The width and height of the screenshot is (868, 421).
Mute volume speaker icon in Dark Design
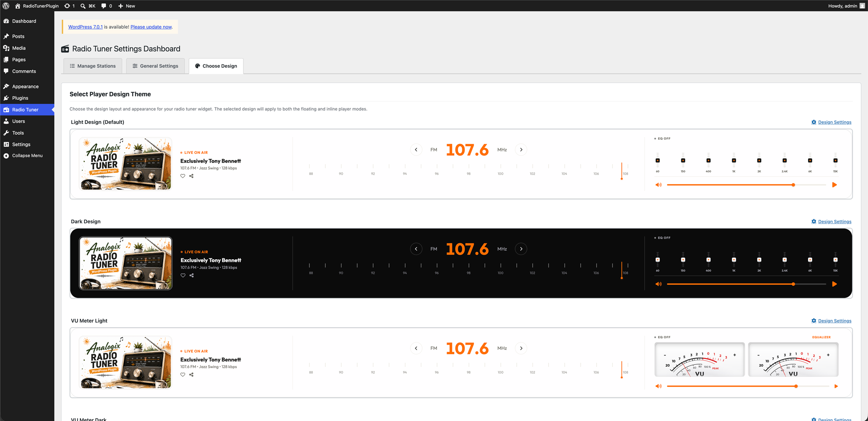click(658, 284)
